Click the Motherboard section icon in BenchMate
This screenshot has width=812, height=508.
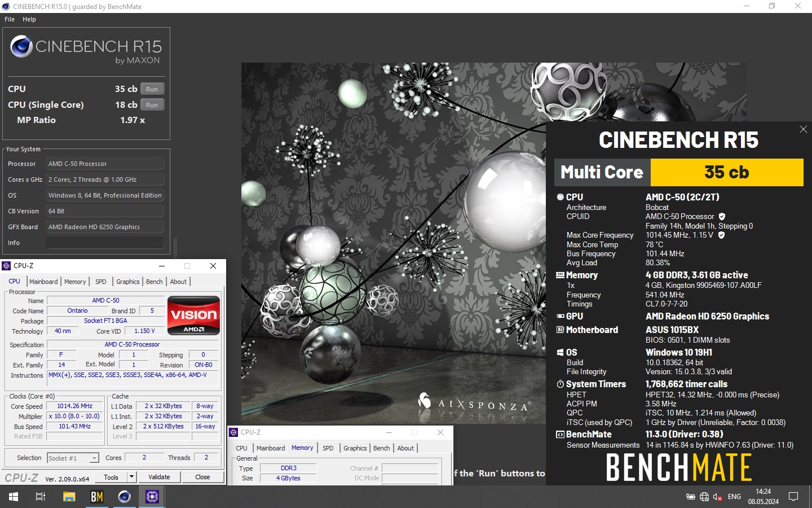(560, 330)
